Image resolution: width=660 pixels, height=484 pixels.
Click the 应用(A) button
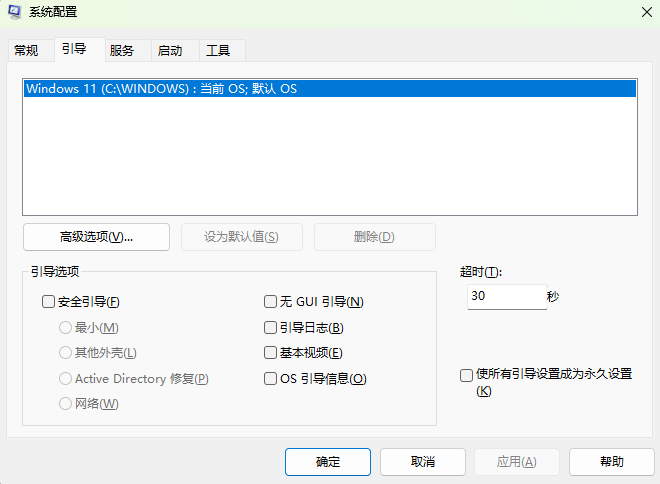517,462
